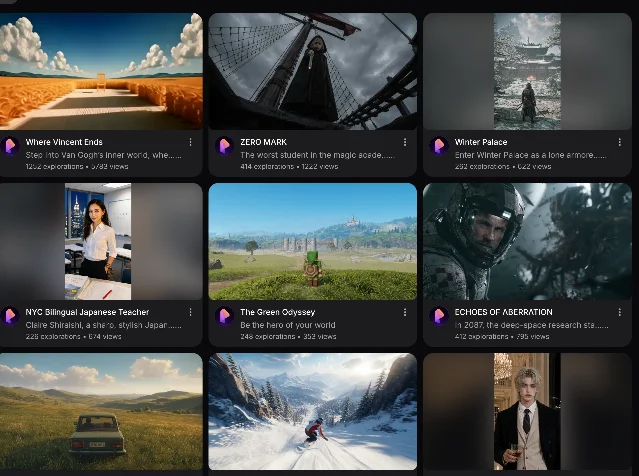The height and width of the screenshot is (476, 639).
Task: Open three-dot menu for NYC Bilingual Japanese Teacher
Action: (x=190, y=312)
